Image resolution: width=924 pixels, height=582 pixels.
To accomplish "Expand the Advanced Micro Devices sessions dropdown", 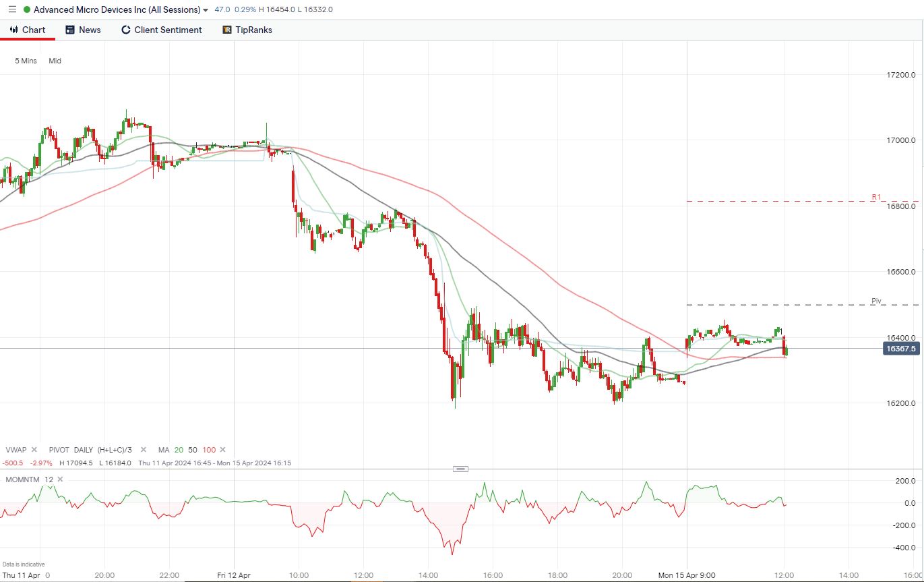I will coord(206,10).
